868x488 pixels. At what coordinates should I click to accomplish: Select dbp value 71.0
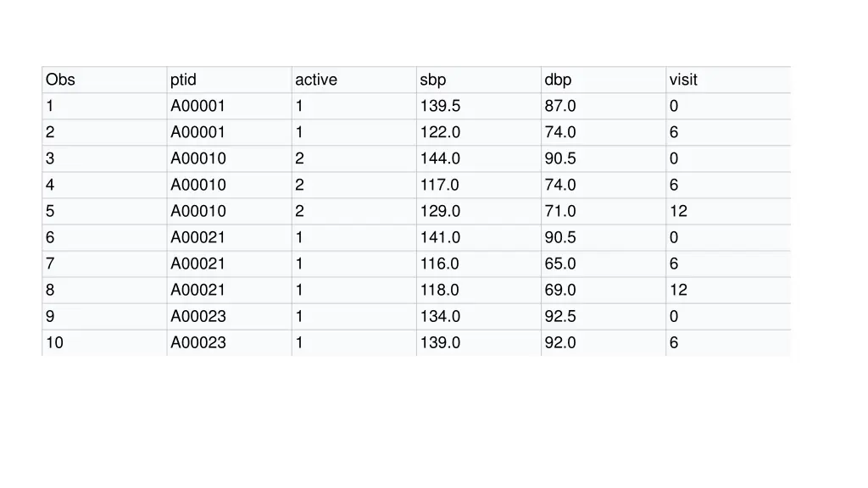click(x=560, y=211)
